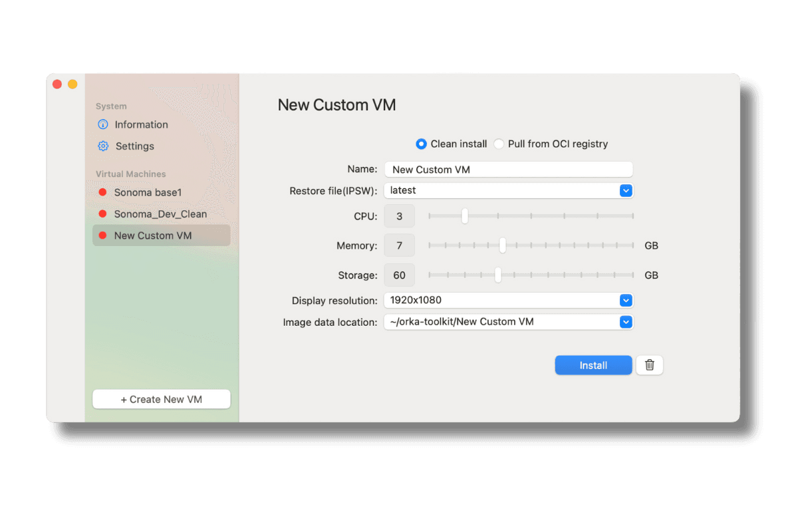Click the CPU slider handle

465,216
